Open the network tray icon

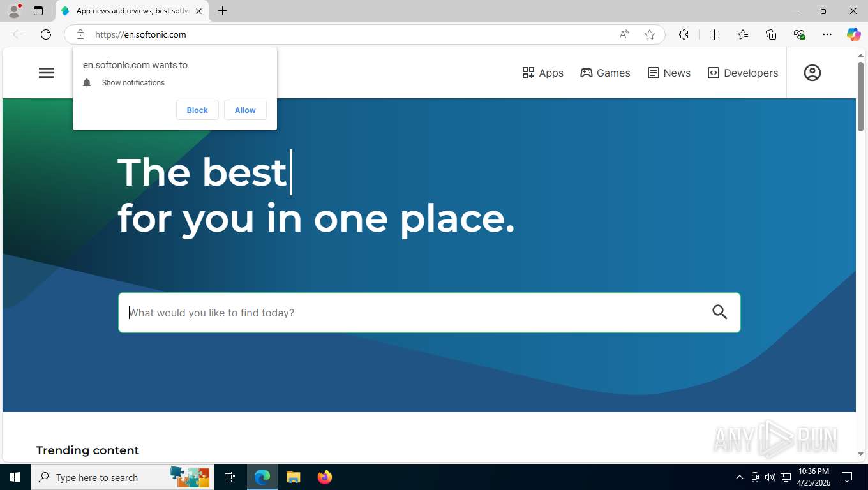pyautogui.click(x=786, y=477)
